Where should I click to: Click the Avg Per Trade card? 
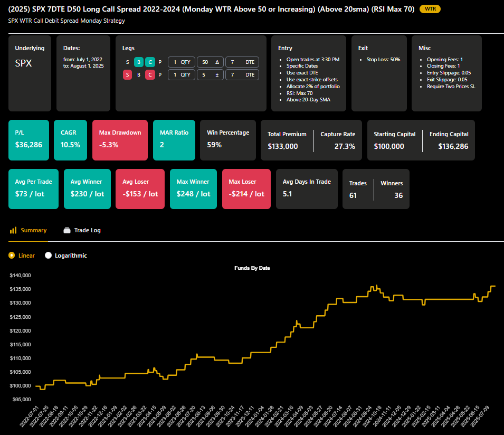pos(33,189)
